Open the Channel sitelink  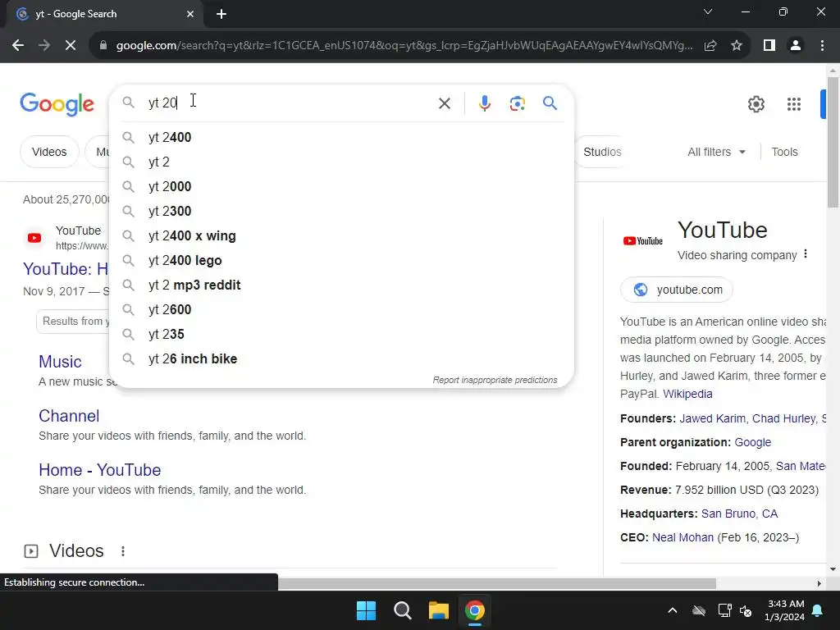coord(69,416)
